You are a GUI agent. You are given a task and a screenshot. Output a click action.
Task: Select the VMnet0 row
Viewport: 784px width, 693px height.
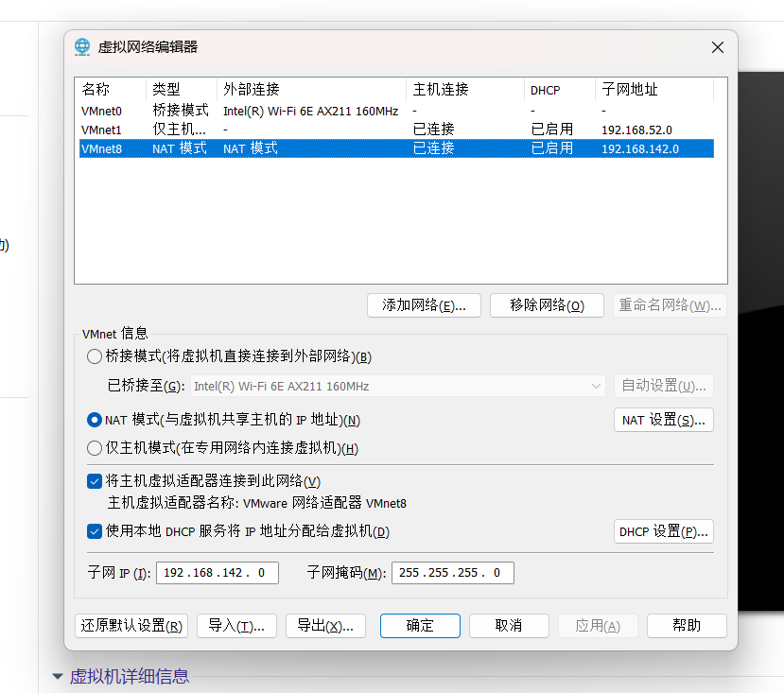click(396, 111)
